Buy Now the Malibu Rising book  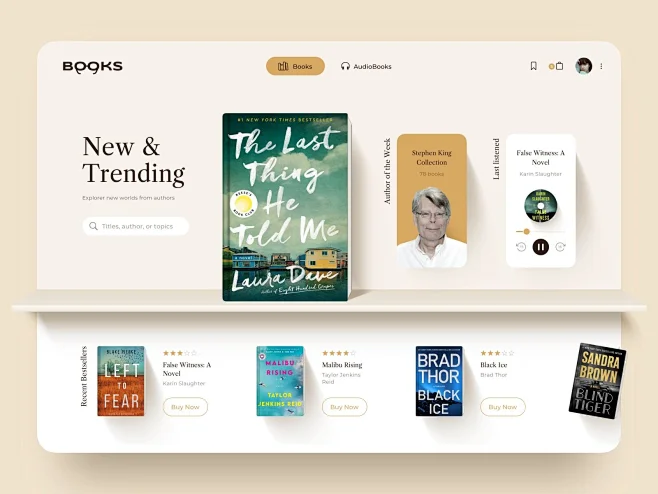[x=344, y=407]
